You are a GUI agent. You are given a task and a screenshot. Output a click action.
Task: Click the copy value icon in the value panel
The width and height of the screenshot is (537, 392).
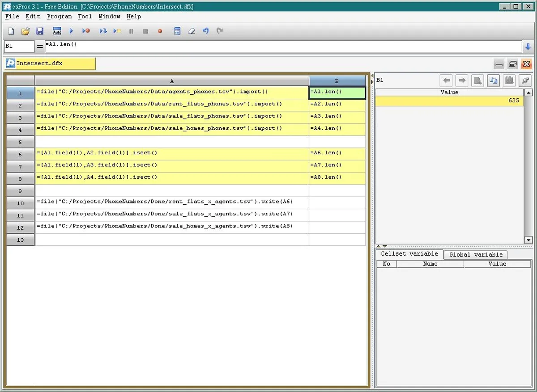coord(494,80)
